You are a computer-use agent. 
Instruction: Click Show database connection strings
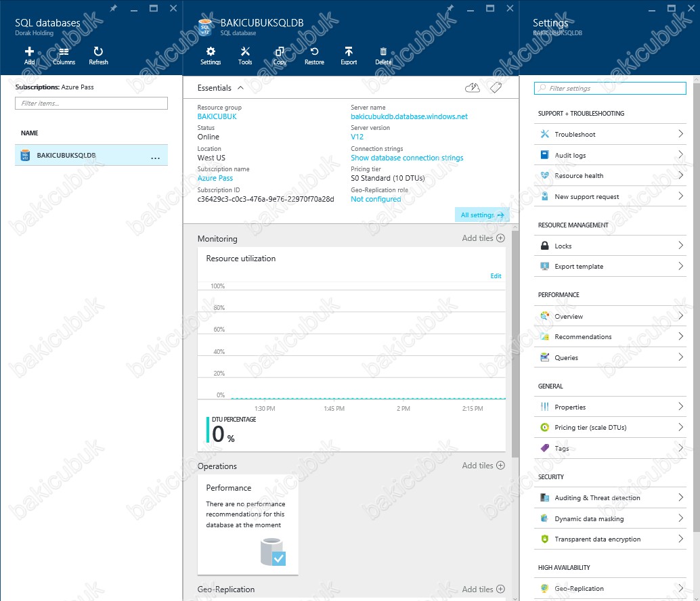pyautogui.click(x=407, y=158)
